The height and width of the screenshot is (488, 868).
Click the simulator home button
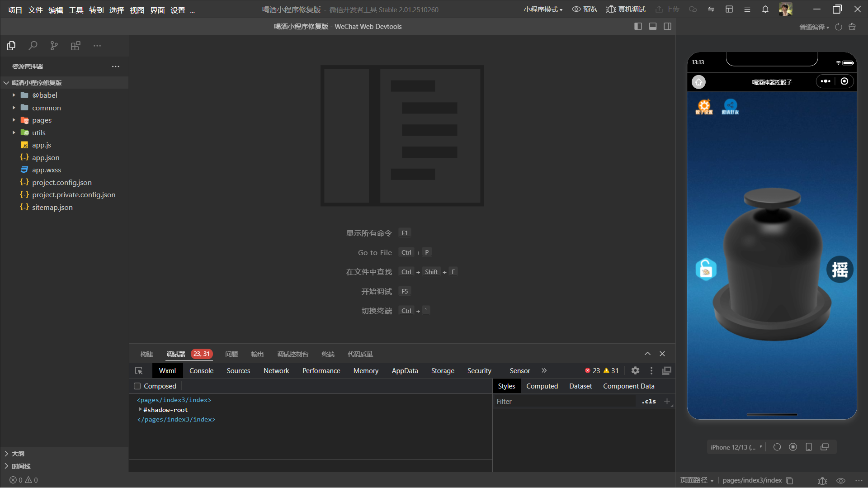click(x=698, y=82)
